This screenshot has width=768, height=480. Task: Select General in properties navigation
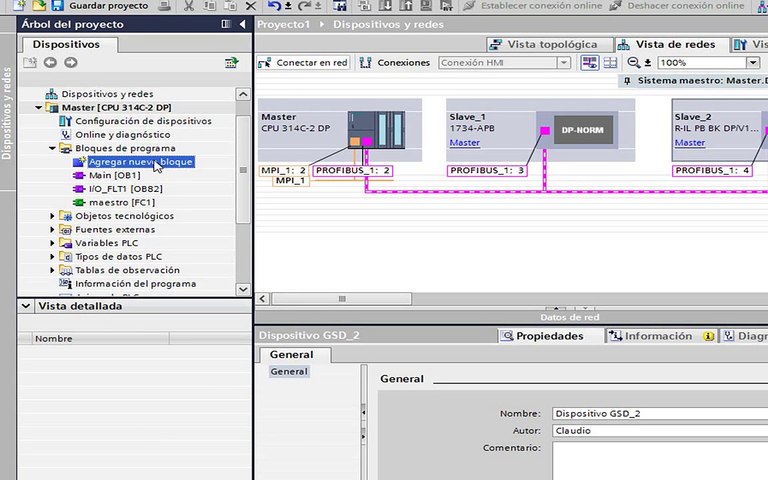click(x=289, y=371)
